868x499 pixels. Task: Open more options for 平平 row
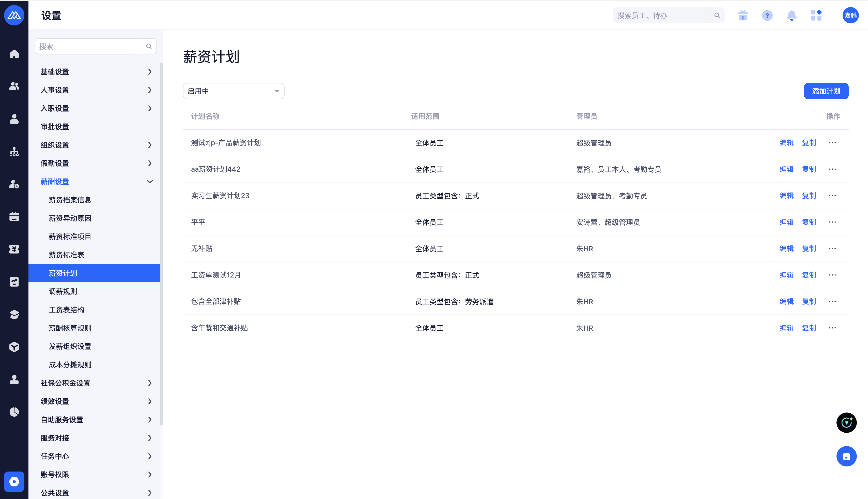(x=832, y=222)
